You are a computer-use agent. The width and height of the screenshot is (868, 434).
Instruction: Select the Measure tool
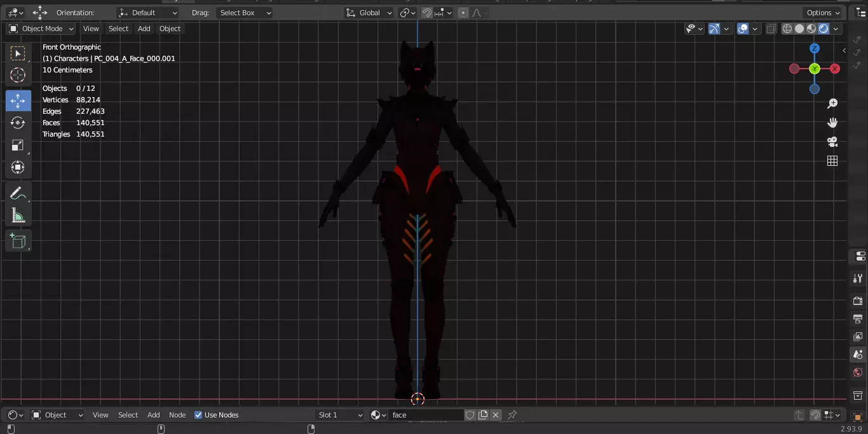pos(18,216)
